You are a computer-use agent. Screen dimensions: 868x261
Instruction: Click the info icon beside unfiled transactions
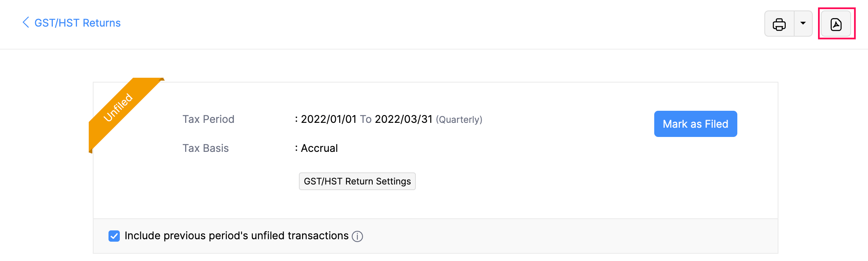tap(357, 236)
